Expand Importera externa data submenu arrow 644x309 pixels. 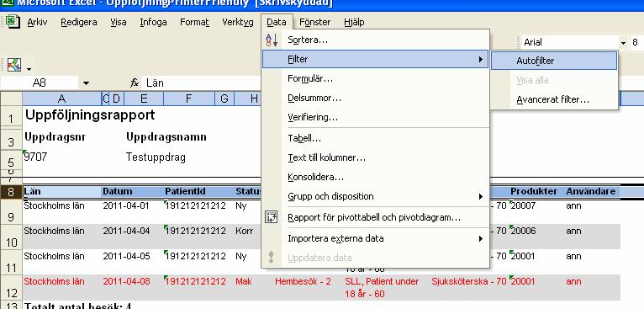pyautogui.click(x=481, y=238)
